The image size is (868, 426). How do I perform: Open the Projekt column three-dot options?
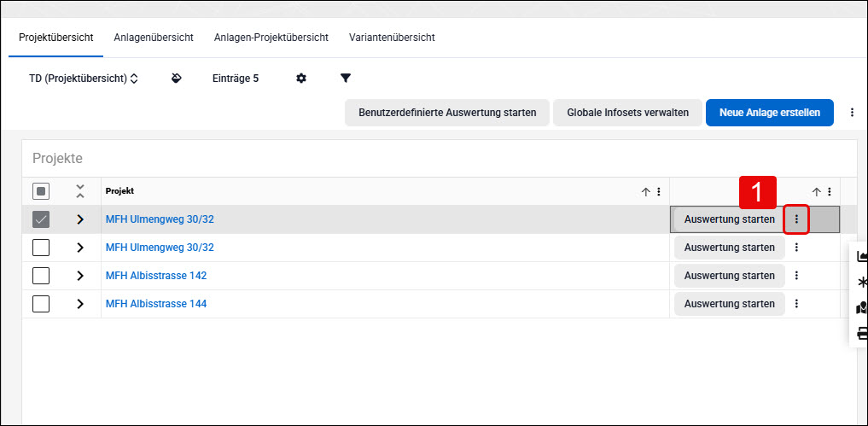pyautogui.click(x=658, y=191)
